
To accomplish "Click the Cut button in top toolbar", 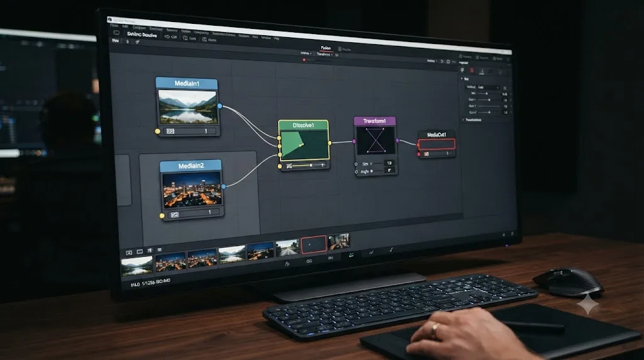I will (x=171, y=37).
